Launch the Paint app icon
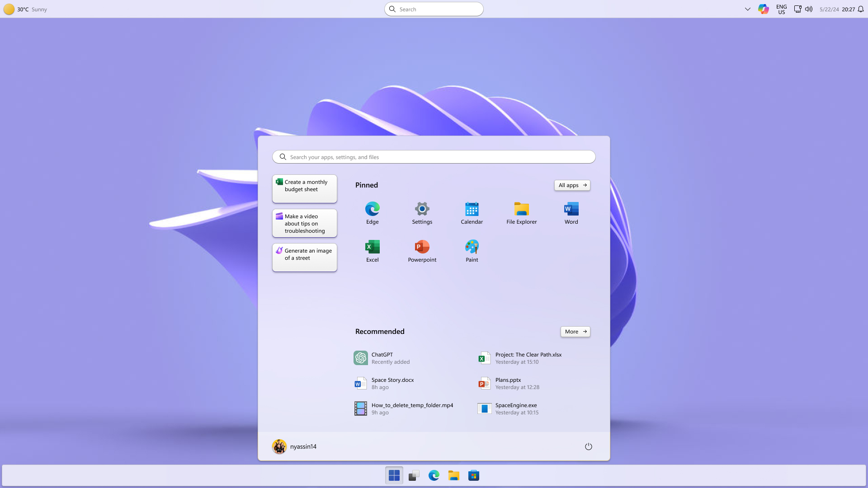The height and width of the screenshot is (488, 868). coord(472,251)
